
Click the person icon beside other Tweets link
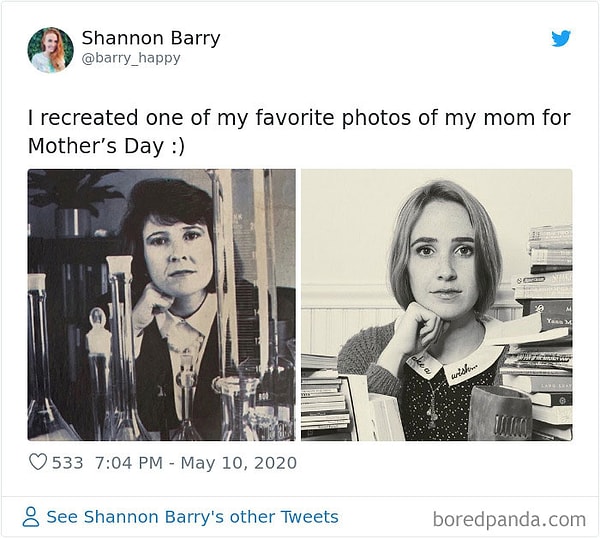pyautogui.click(x=31, y=517)
